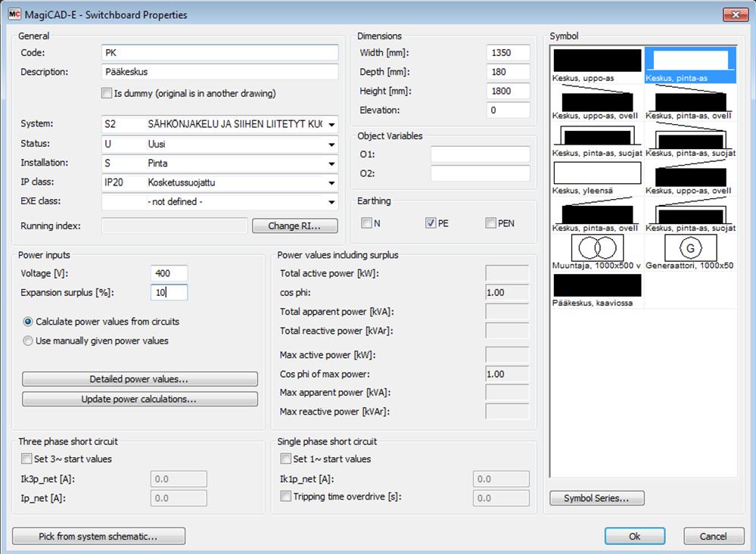Click the Depth [mm] field
The image size is (756, 554).
click(x=509, y=72)
